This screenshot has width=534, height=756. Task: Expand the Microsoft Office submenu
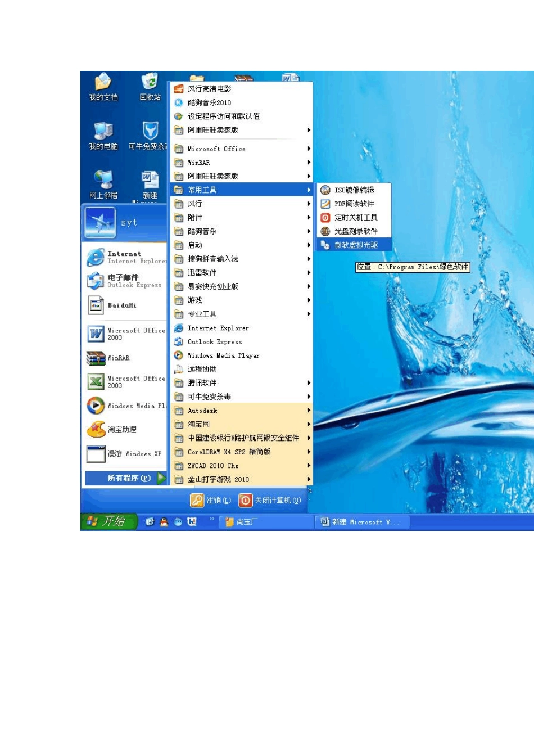coord(242,148)
